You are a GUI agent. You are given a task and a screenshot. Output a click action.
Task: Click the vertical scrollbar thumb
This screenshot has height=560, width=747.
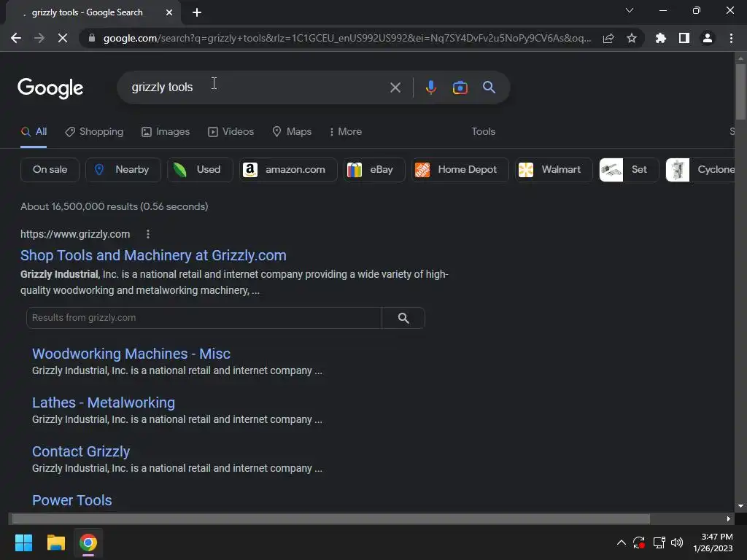pos(740,91)
